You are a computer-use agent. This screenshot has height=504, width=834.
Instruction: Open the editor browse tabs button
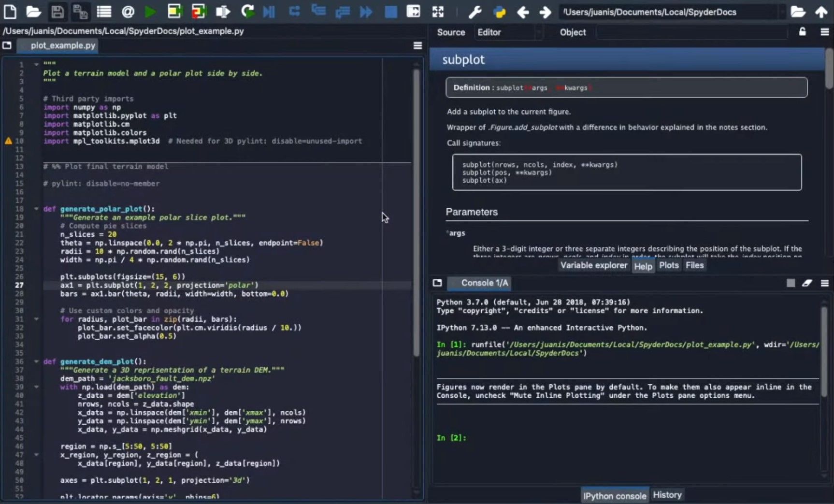click(x=7, y=45)
